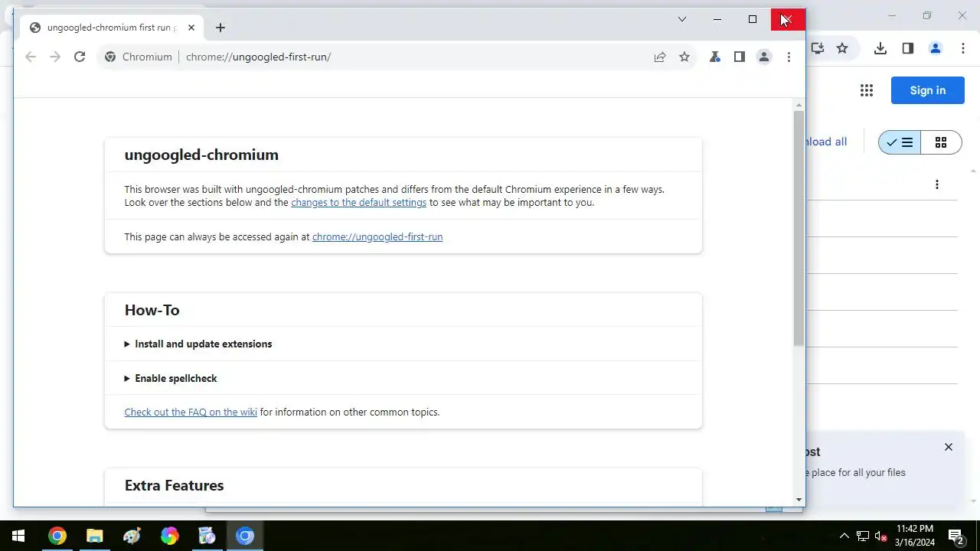Click the Chromium site info chip
This screenshot has width=980, height=551.
pyautogui.click(x=139, y=57)
